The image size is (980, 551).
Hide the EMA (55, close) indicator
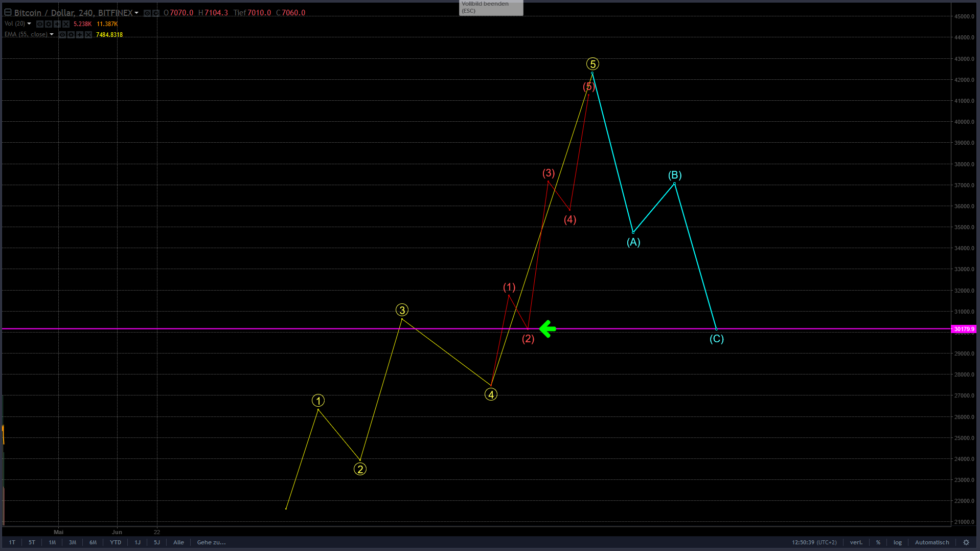click(x=62, y=35)
